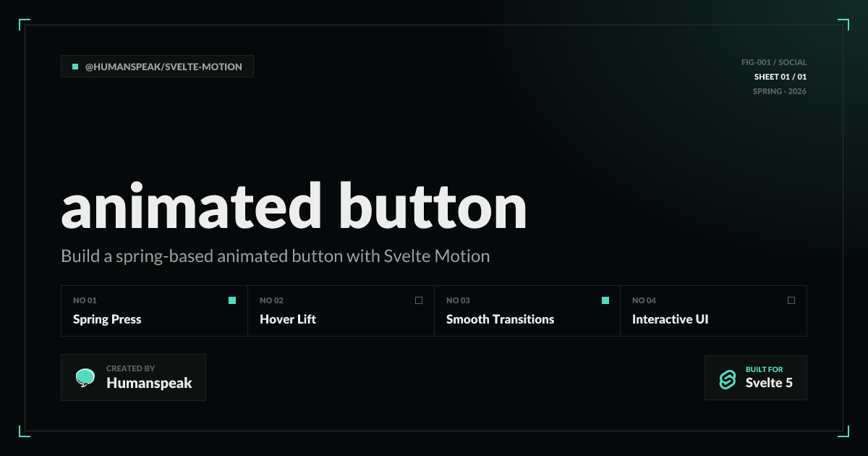Click the "NO 04" label
Viewport: 868px width, 456px height.
[644, 300]
